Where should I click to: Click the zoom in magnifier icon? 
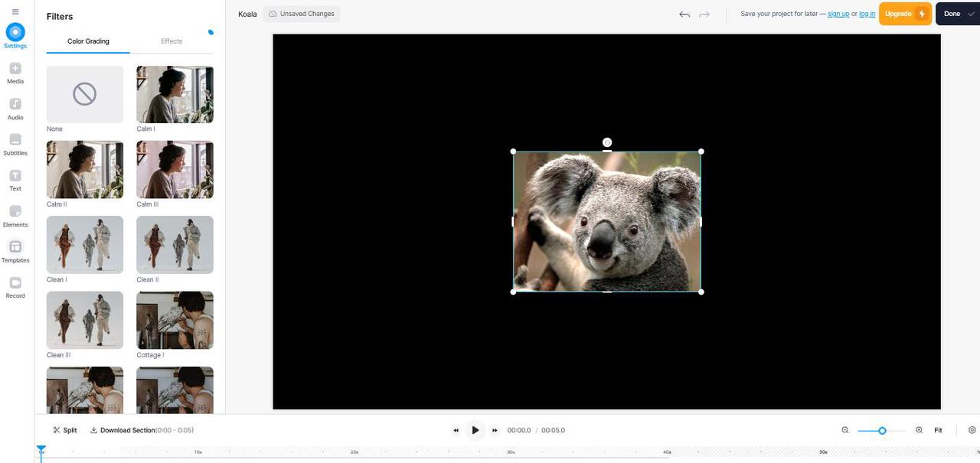(919, 430)
